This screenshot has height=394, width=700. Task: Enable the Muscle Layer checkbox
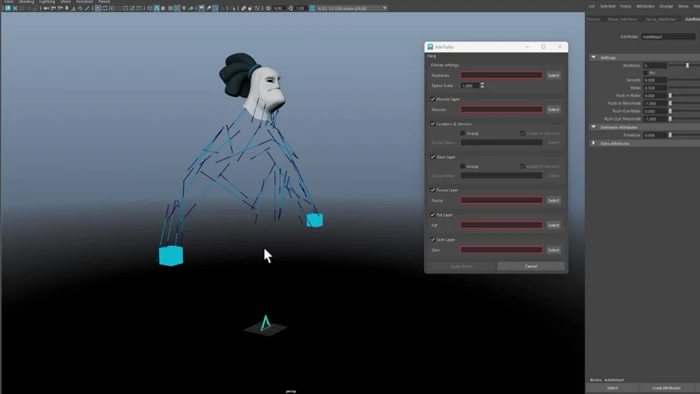[433, 99]
